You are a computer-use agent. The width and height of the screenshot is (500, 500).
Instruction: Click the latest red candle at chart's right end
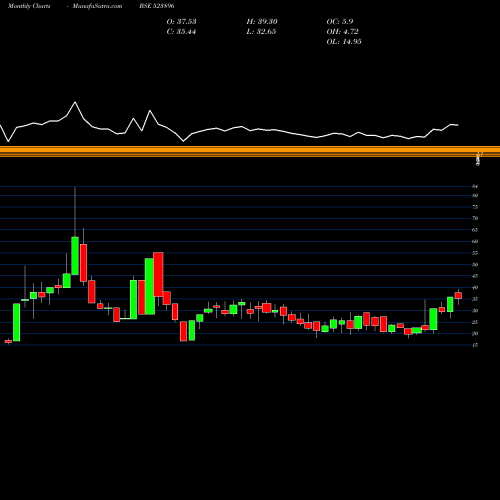pyautogui.click(x=458, y=295)
